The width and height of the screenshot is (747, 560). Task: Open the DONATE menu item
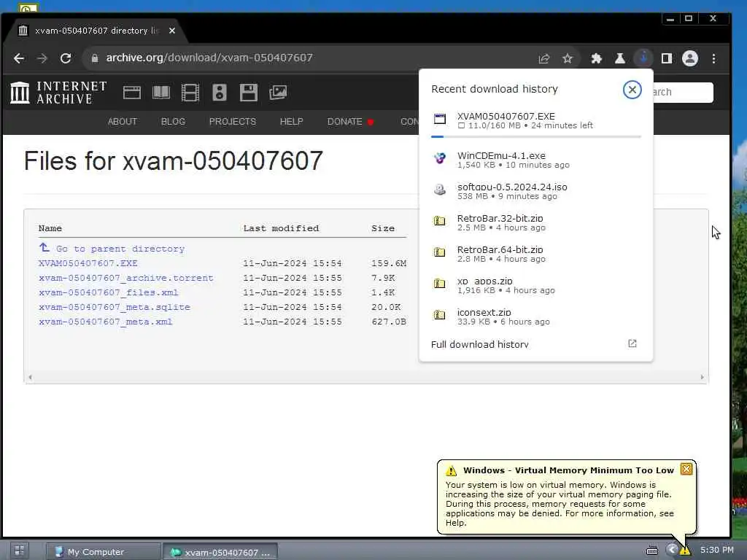point(351,122)
